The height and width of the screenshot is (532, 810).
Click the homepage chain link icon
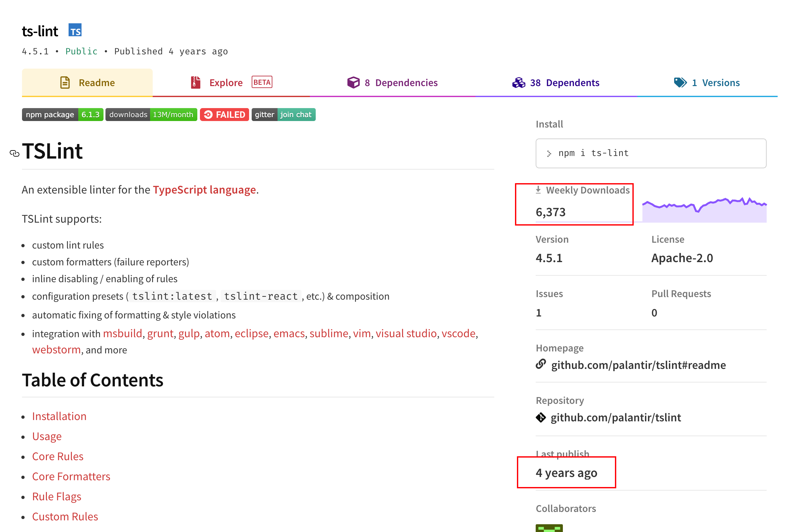(x=541, y=364)
